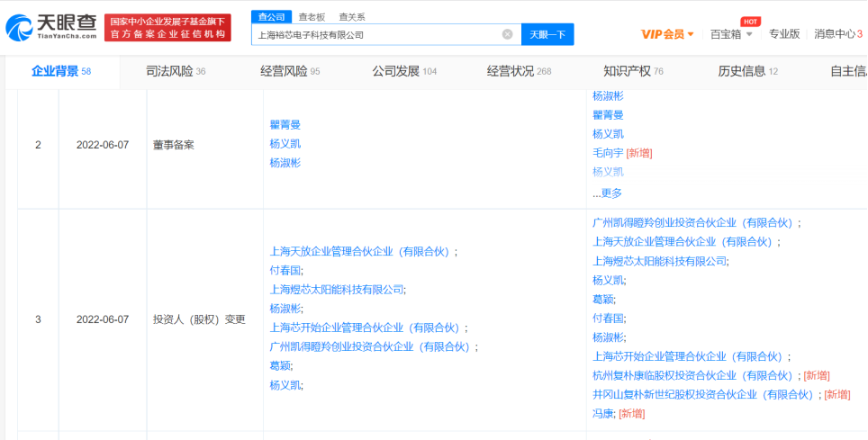Select the 公司发展 tab
Viewport: 868px width, 440px height.
(404, 71)
